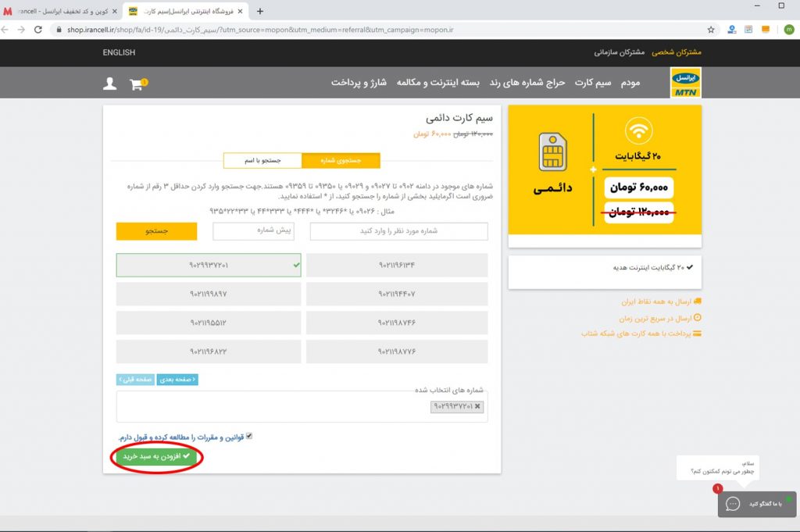Pick the number left of 9021198746

tap(209, 323)
